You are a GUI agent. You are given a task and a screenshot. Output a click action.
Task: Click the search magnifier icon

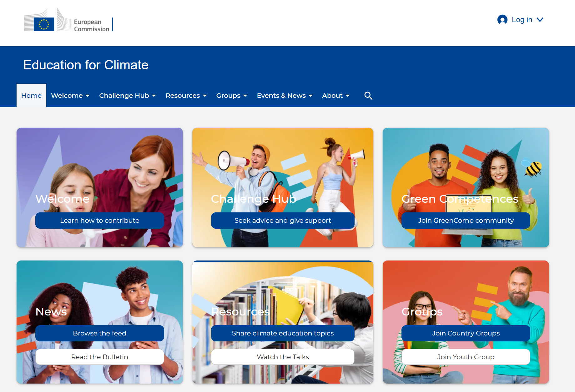point(368,96)
